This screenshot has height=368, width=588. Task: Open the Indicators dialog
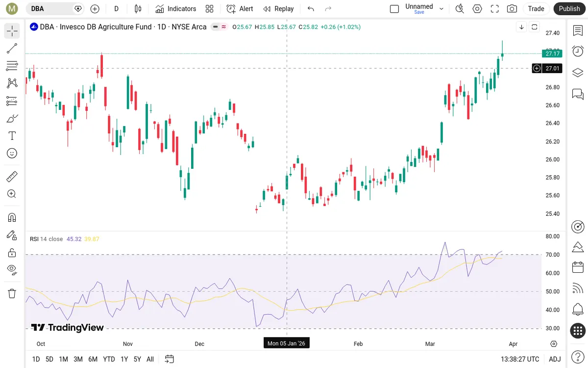pos(175,8)
